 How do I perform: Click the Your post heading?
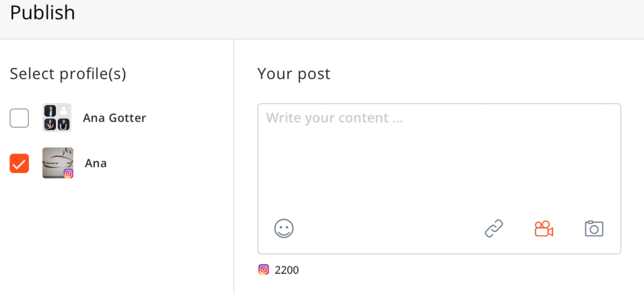point(294,74)
